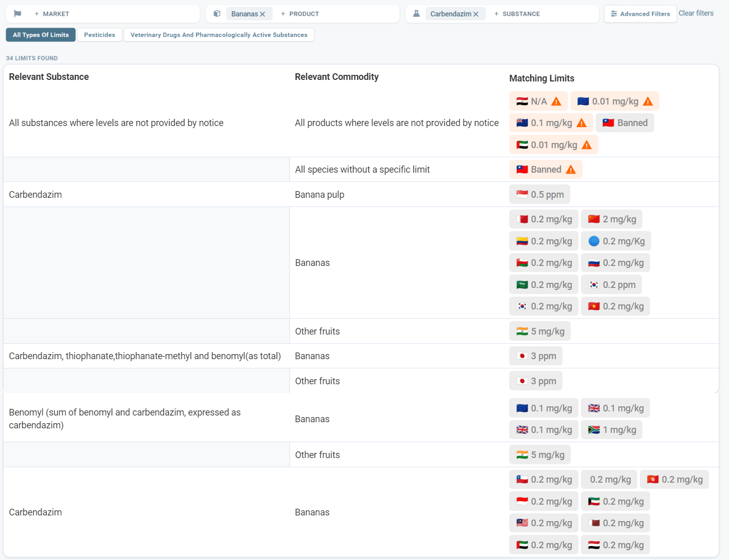
Task: Remove the Carbendazim substance filter chip
Action: pyautogui.click(x=476, y=14)
